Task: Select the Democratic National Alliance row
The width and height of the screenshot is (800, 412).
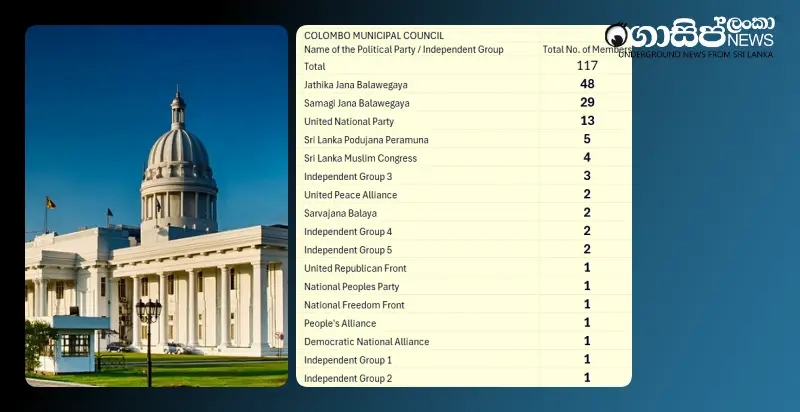Action: tap(366, 342)
